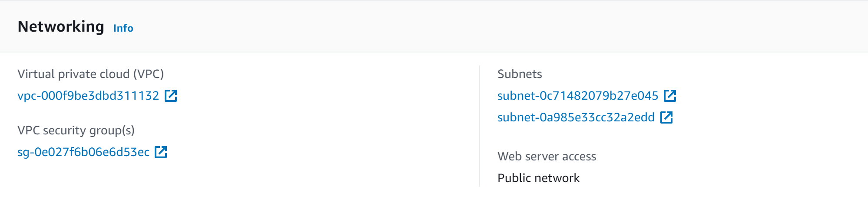Click the Web server access label
868x202 pixels.
pyautogui.click(x=547, y=156)
